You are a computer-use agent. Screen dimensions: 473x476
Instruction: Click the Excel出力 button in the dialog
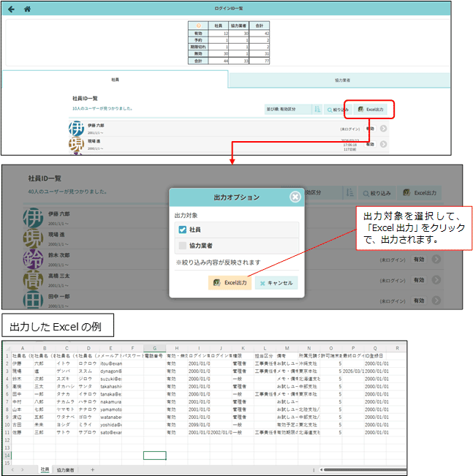230,283
